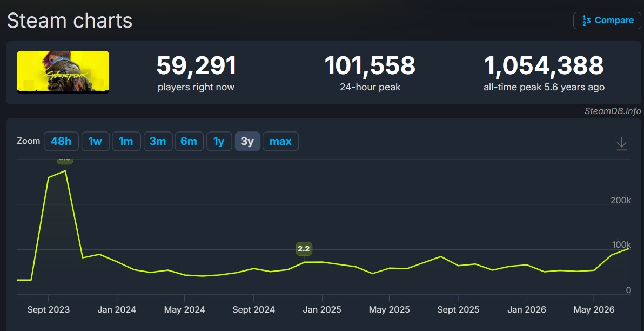The width and height of the screenshot is (644, 331).
Task: Click the 59,291 players right now figure
Action: tap(197, 66)
